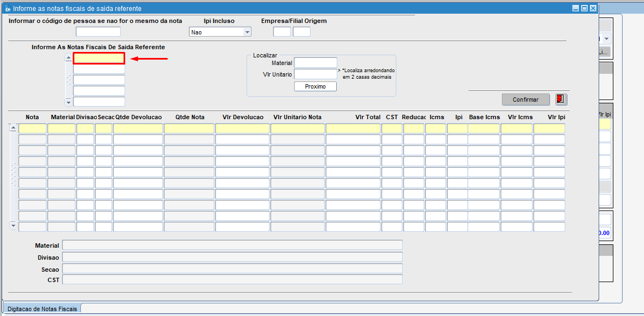Click the Reducao cell in the first grid row
This screenshot has height=316, width=644.
[414, 128]
